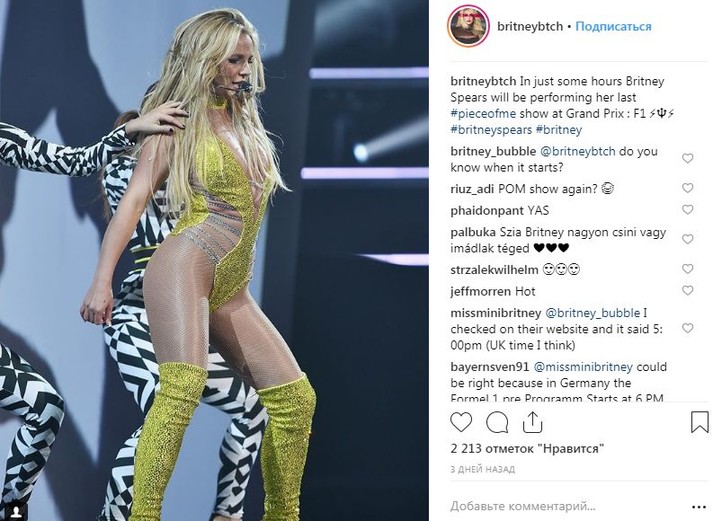The height and width of the screenshot is (521, 713).
Task: View the 2 213 likes list
Action: (527, 449)
